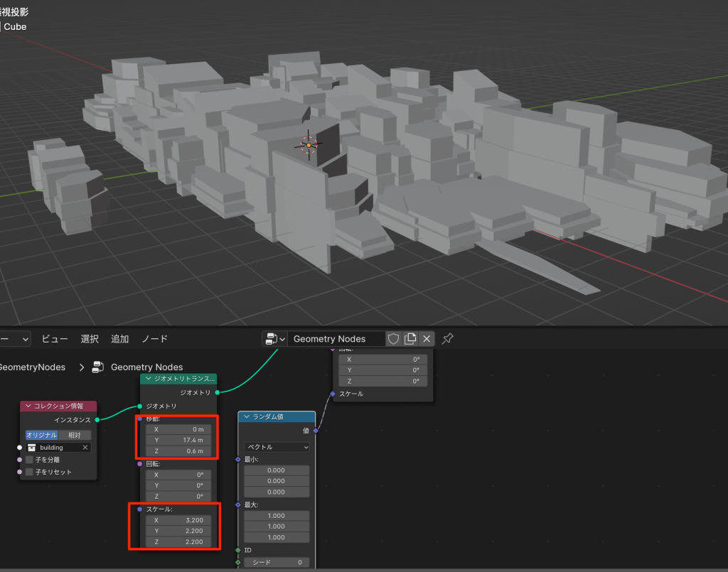This screenshot has width=728, height=572.
Task: Toggle the pin node tree icon
Action: tap(447, 339)
